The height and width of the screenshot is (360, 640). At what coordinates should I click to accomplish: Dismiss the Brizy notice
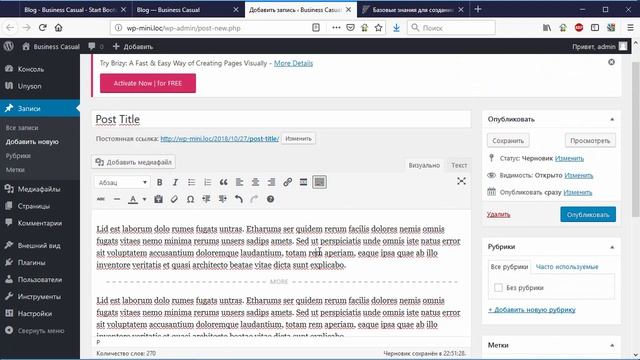(x=611, y=62)
